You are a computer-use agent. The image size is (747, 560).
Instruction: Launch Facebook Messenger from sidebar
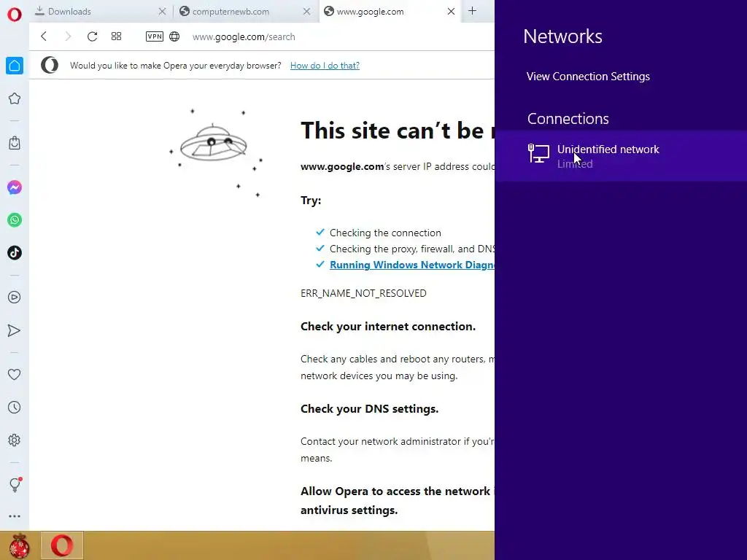tap(15, 187)
